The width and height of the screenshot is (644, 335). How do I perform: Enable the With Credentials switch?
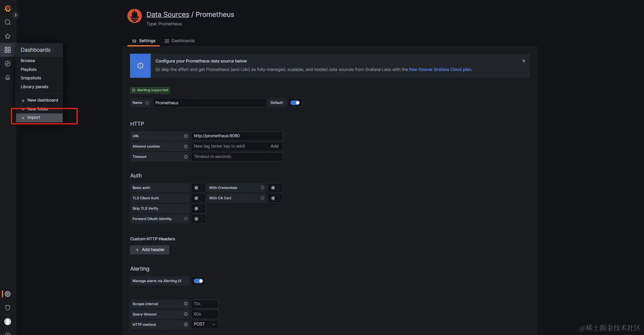pos(275,188)
